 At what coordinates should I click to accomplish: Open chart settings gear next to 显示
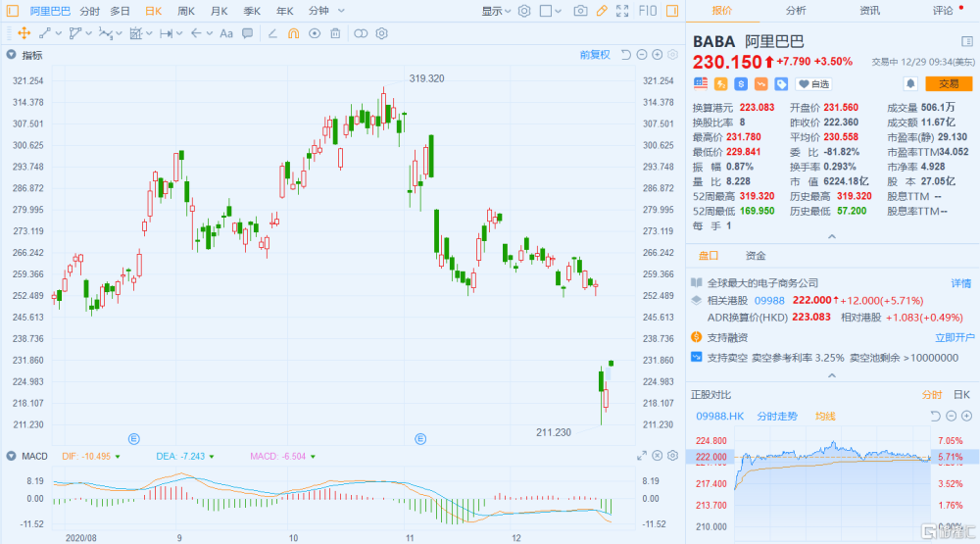[x=524, y=11]
